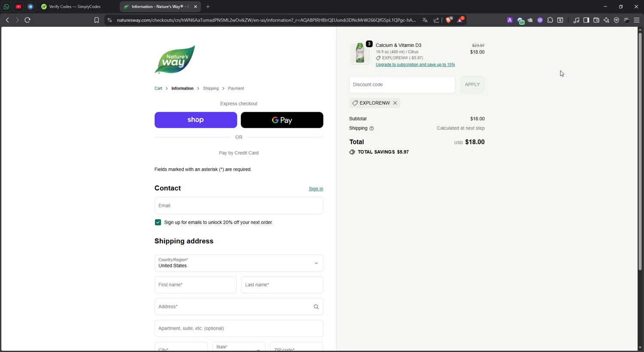Click the TOTAL SAVINGS $5.97 text
The height and width of the screenshot is (352, 644).
[383, 152]
